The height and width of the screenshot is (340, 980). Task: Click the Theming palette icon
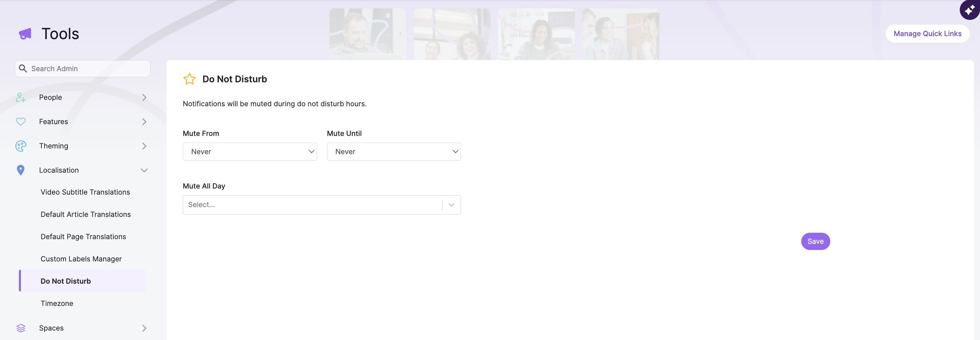[x=21, y=146]
